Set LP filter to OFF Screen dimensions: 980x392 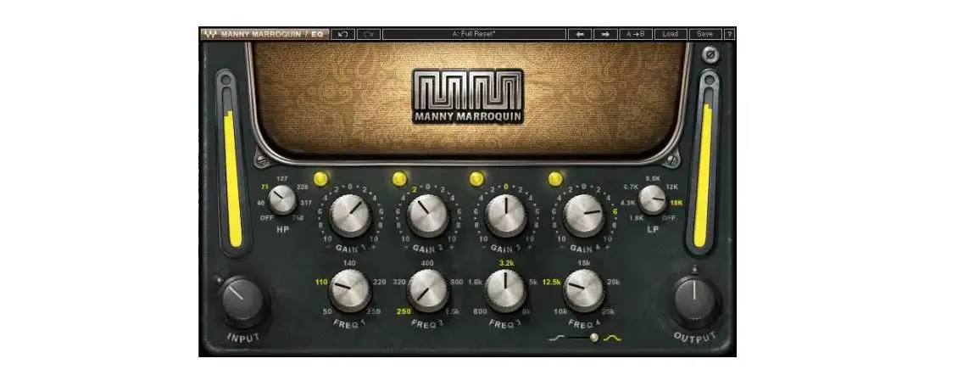pyautogui.click(x=670, y=218)
